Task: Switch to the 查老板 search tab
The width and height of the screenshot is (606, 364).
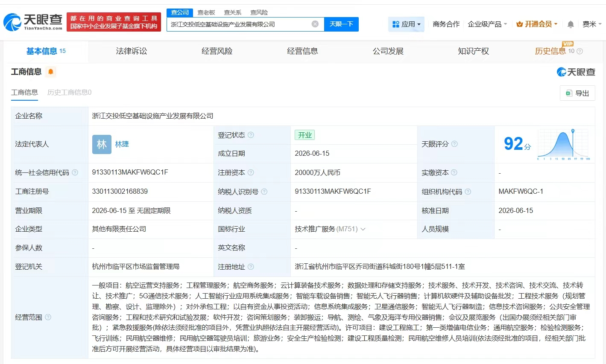Action: (x=206, y=12)
